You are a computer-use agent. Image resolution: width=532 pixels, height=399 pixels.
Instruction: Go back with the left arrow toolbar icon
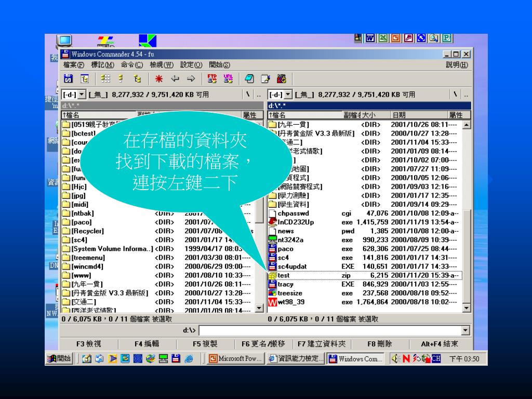[x=175, y=79]
